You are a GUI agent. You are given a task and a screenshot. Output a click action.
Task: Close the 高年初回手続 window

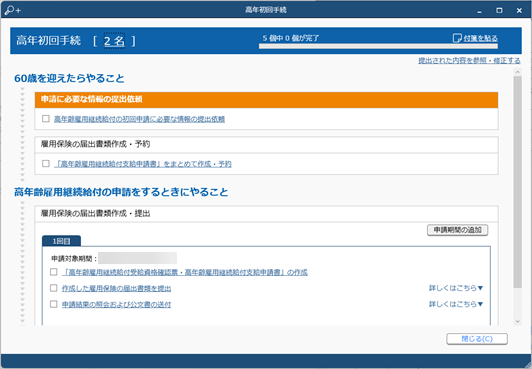point(519,11)
